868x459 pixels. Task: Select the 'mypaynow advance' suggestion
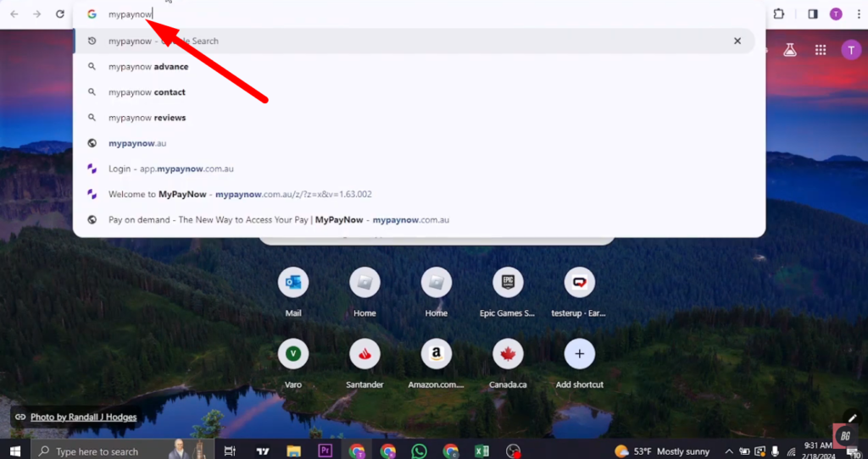pos(148,67)
